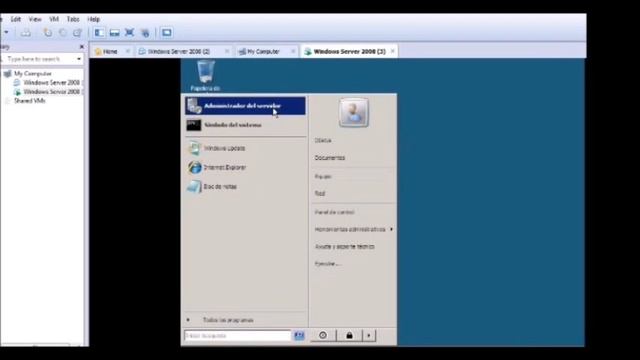The image size is (640, 360).
Task: Toggle the library sidebar view icon
Action: [99, 33]
